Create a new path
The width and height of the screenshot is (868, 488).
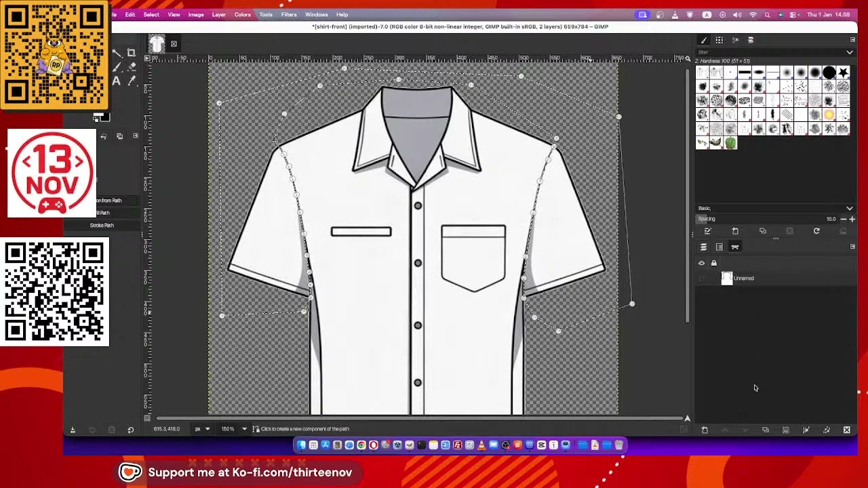[x=704, y=430]
